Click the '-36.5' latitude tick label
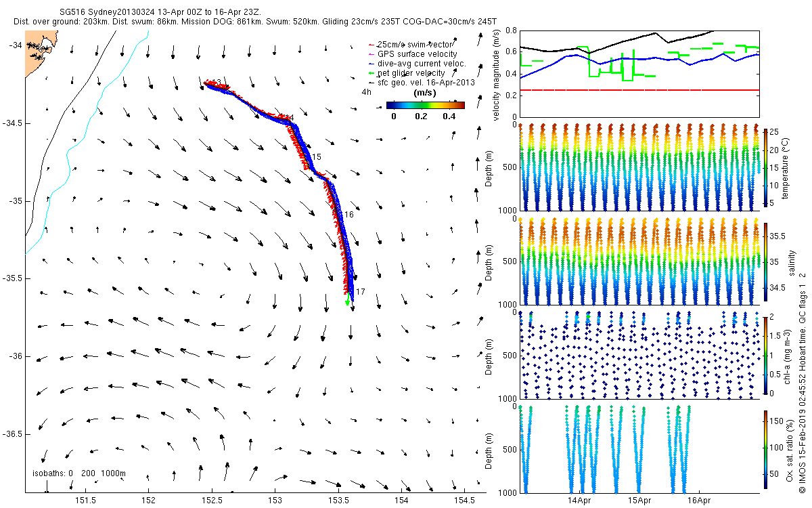 tap(12, 433)
